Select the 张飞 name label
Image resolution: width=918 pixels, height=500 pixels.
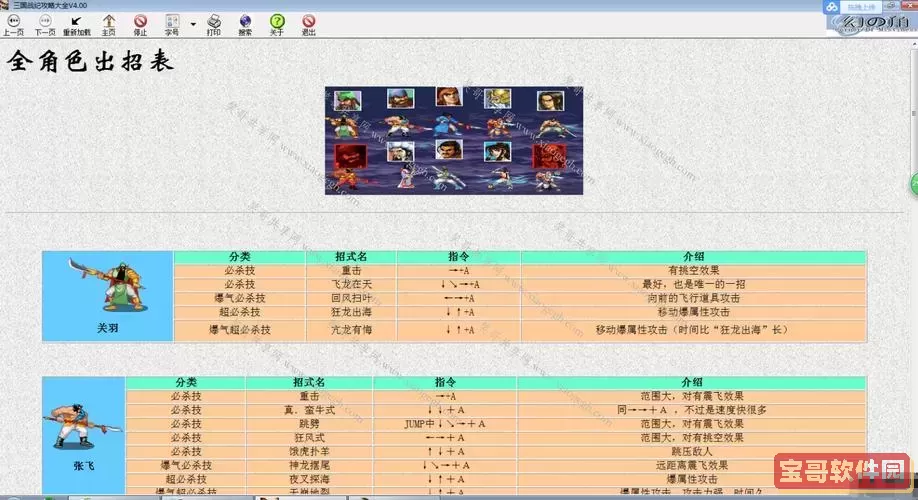(84, 466)
